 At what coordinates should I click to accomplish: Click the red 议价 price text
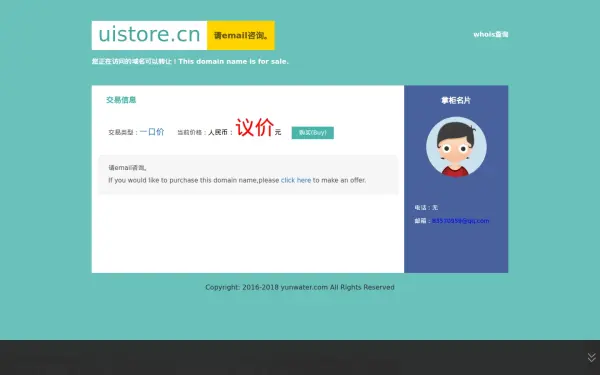click(254, 127)
